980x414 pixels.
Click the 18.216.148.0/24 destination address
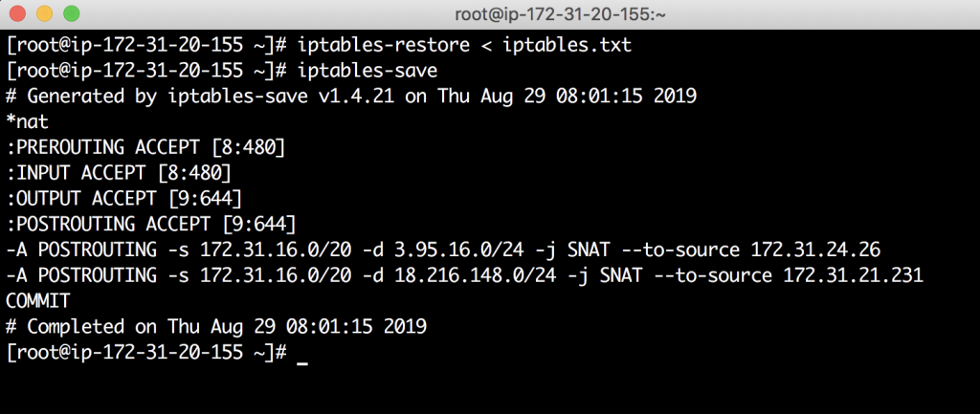coord(475,275)
